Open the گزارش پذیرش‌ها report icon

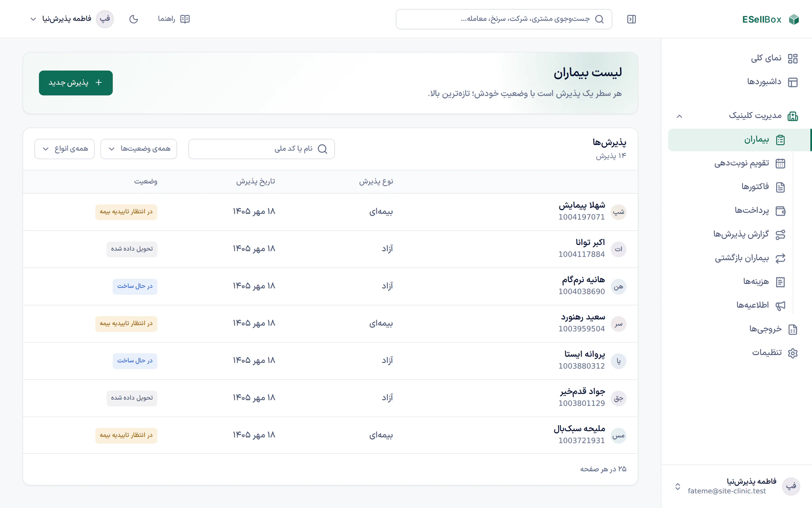pyautogui.click(x=780, y=235)
